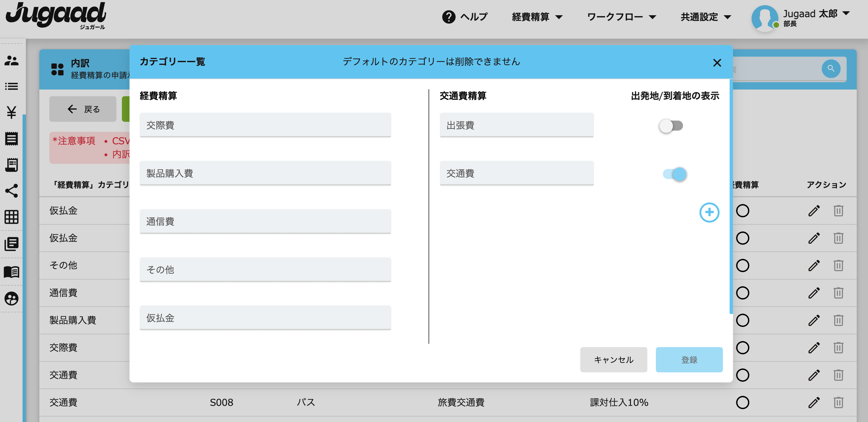Edit the 通信費 row with pencil icon
Image resolution: width=868 pixels, height=422 pixels.
tap(814, 293)
